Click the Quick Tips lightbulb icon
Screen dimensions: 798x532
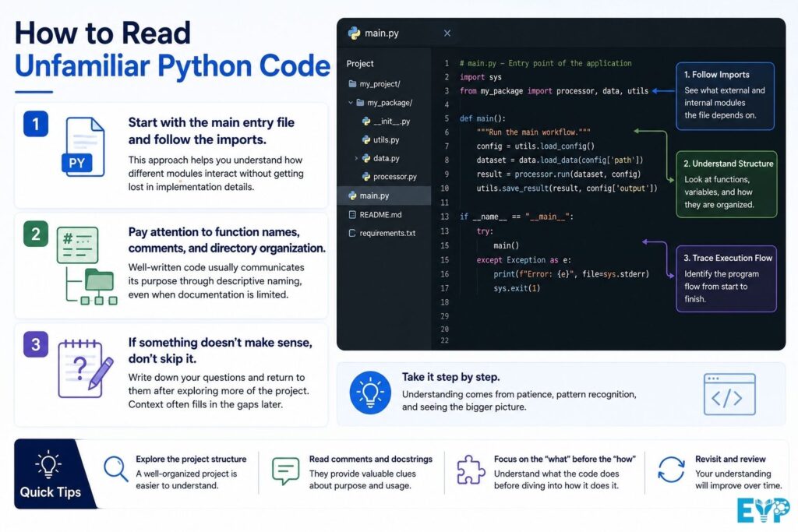[48, 464]
